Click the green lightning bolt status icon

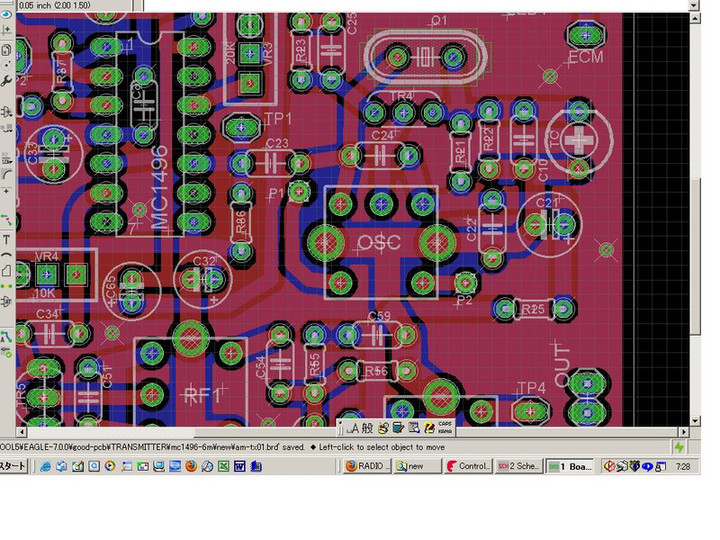tap(680, 446)
